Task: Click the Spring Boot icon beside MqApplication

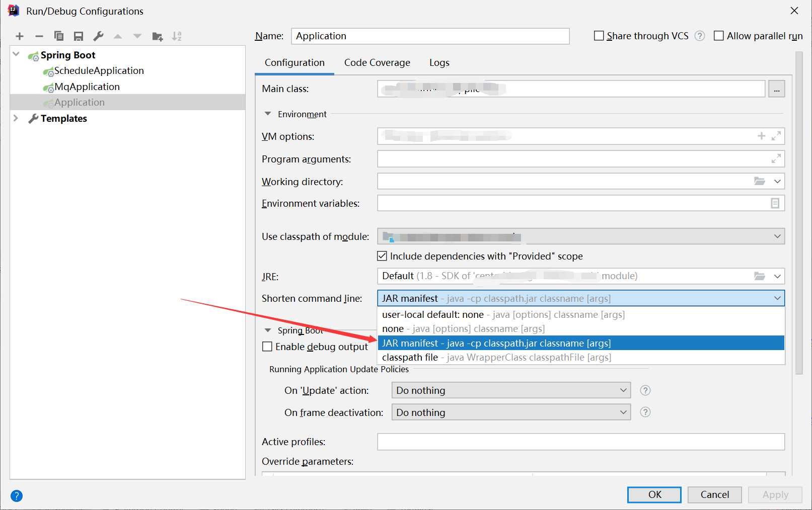Action: (48, 88)
